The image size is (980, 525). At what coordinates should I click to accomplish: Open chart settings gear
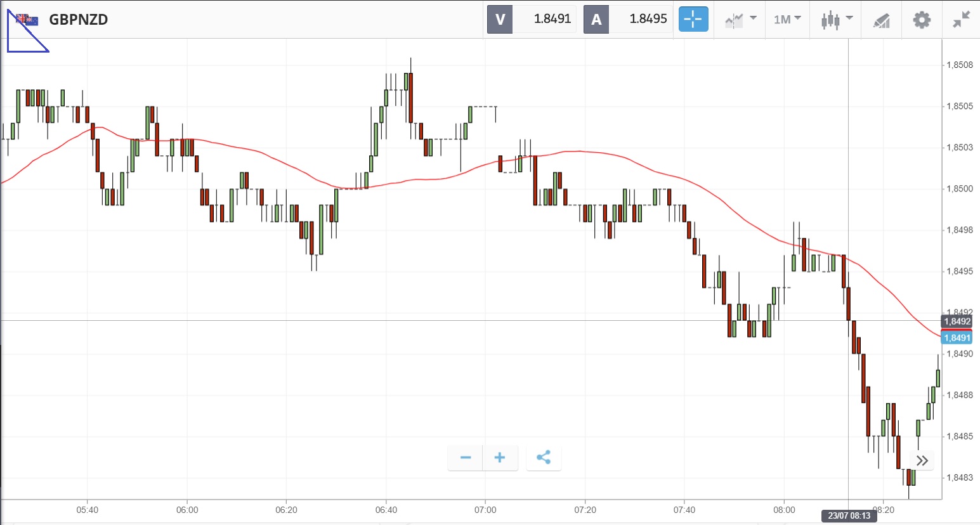click(921, 20)
